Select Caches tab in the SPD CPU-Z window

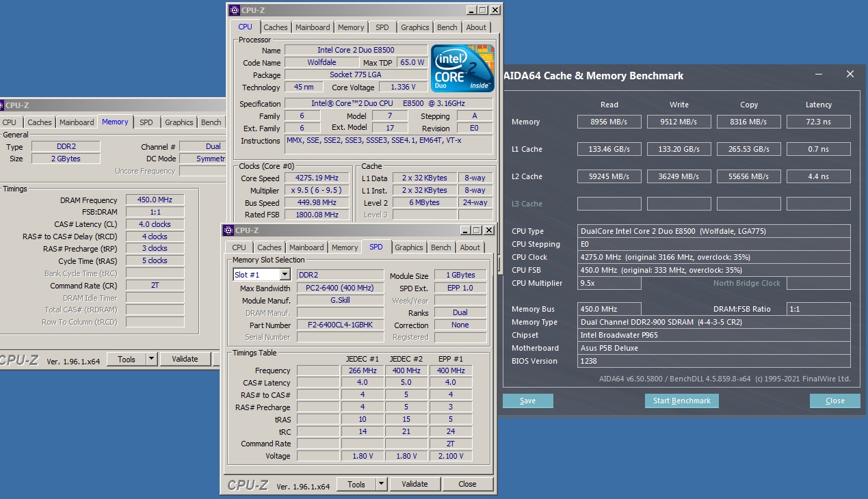tap(269, 247)
